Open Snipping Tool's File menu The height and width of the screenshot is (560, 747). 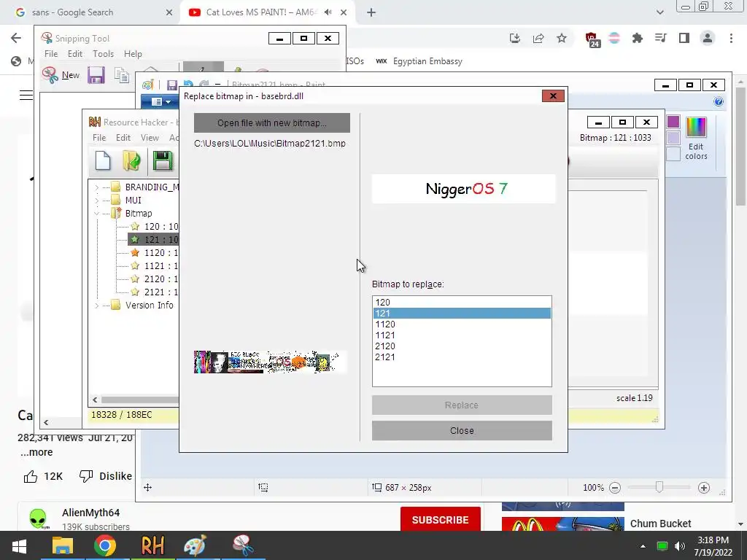[x=51, y=54]
